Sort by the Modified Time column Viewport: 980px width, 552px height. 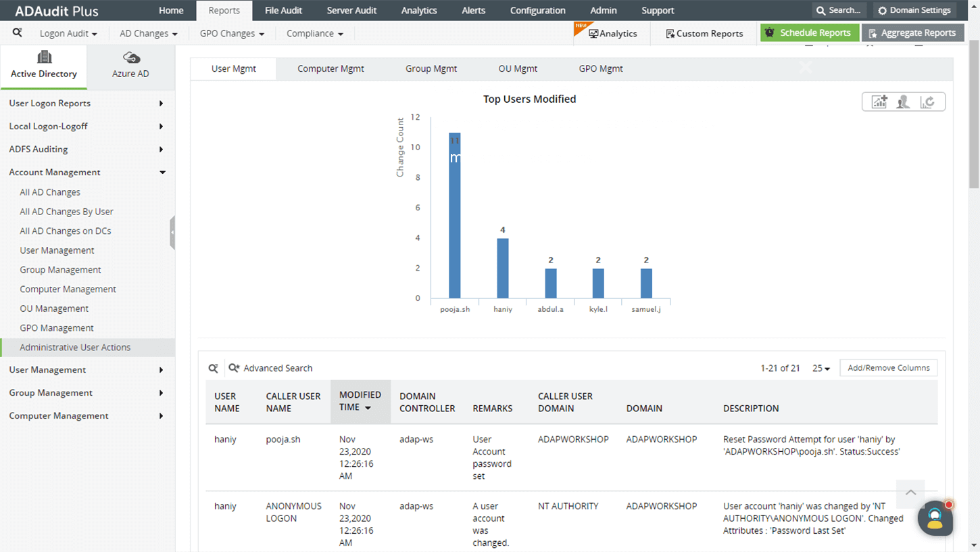tap(360, 401)
